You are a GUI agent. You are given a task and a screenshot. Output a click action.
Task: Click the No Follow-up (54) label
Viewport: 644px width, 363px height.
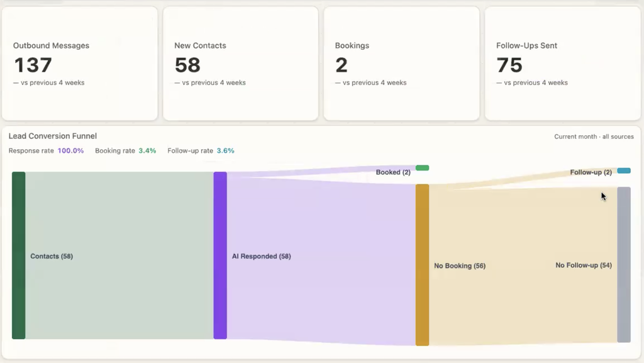(584, 265)
